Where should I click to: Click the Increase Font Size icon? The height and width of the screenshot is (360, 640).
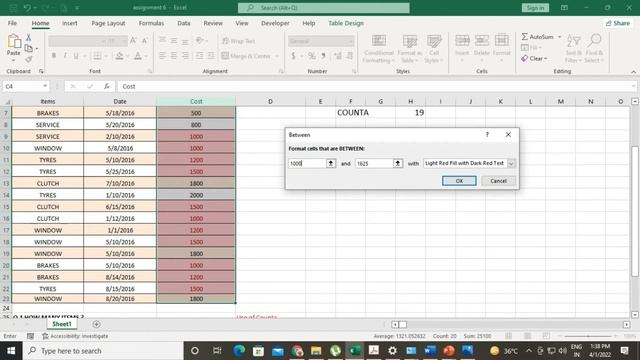pyautogui.click(x=133, y=40)
